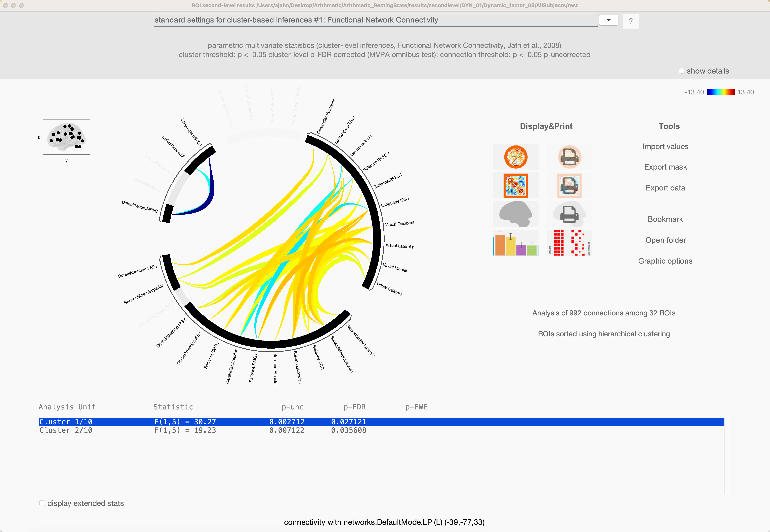Click the SensoriMotor.Superior ROI label
The height and width of the screenshot is (532, 770).
[144, 294]
